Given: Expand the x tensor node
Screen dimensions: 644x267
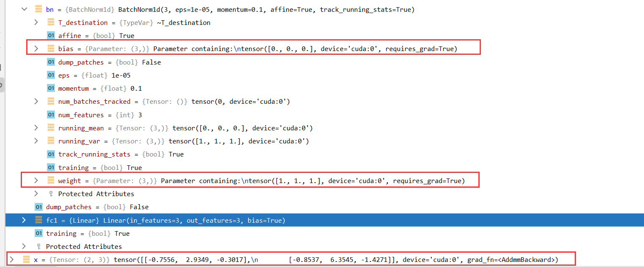Looking at the screenshot, I should [x=11, y=259].
